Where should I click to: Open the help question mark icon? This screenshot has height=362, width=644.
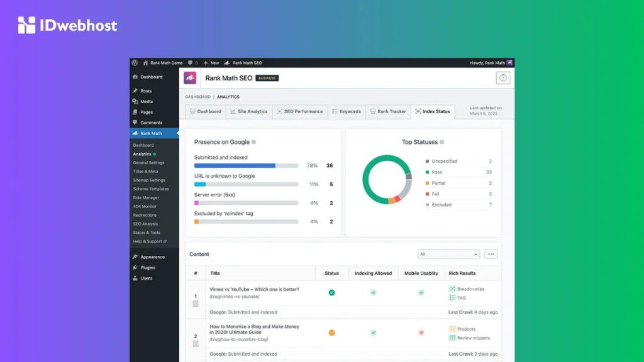(x=502, y=78)
